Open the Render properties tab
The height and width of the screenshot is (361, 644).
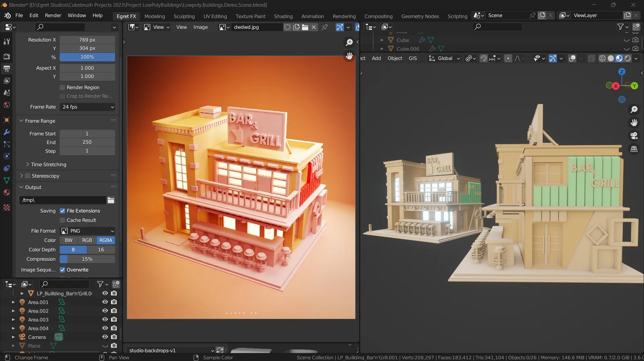click(6, 56)
